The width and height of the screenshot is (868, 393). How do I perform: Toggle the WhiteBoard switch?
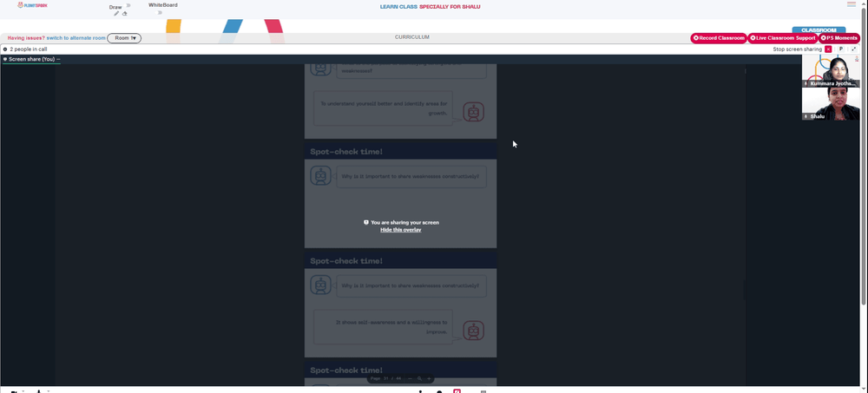pyautogui.click(x=160, y=12)
